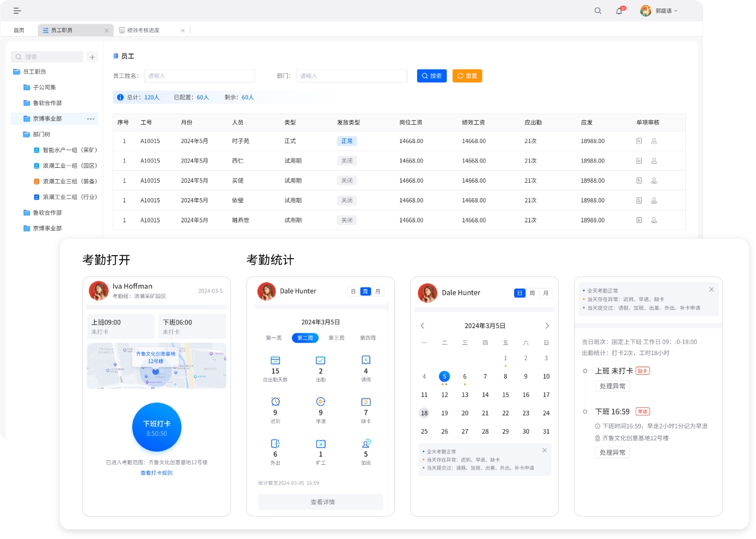The image size is (756, 539).
Task: Expand the 子公司集 folder in the tree
Action: click(44, 87)
